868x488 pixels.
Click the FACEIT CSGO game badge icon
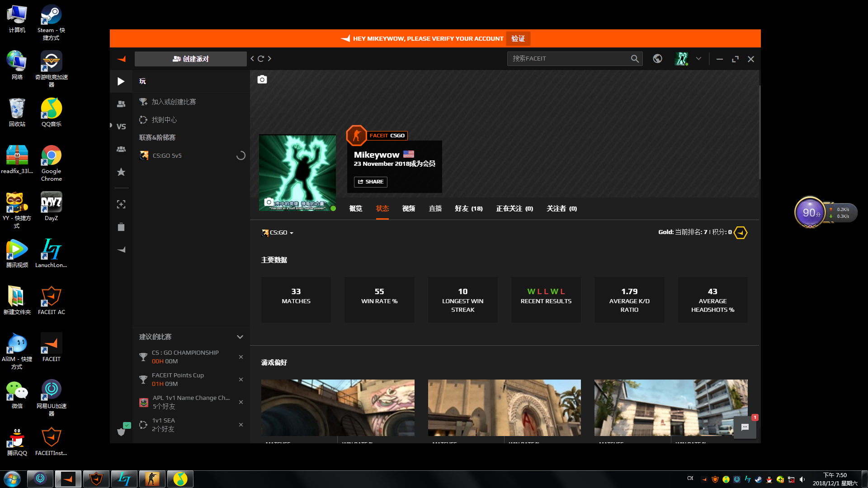(x=357, y=135)
